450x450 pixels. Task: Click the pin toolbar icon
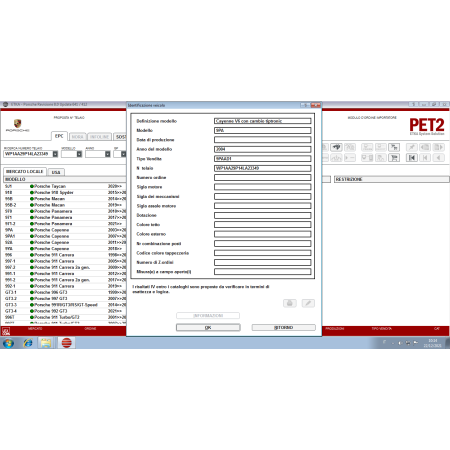click(412, 147)
